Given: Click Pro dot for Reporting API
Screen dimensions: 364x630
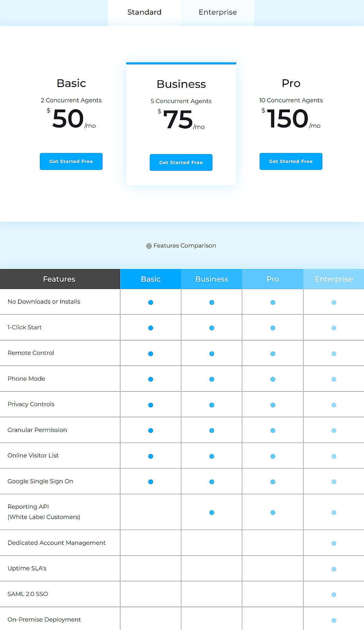Looking at the screenshot, I should point(273,513).
